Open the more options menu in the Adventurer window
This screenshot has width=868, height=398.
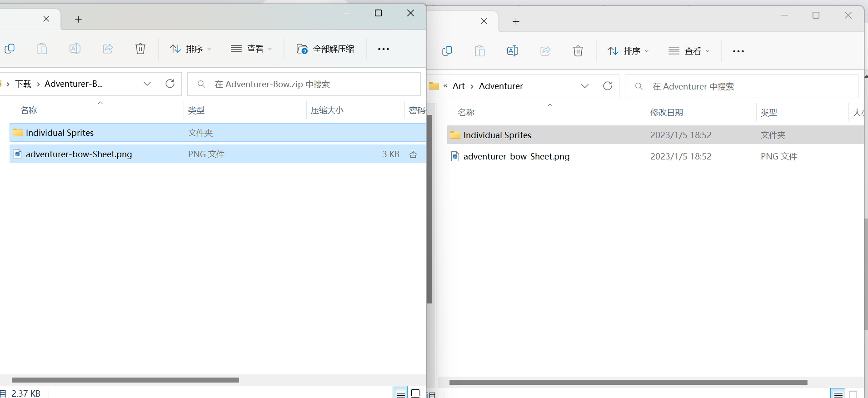pos(738,51)
